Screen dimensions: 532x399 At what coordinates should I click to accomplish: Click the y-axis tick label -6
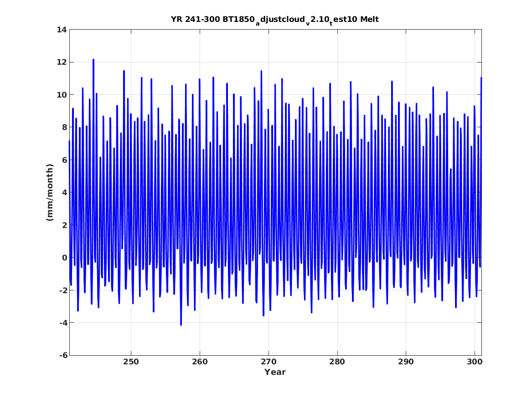click(x=63, y=356)
